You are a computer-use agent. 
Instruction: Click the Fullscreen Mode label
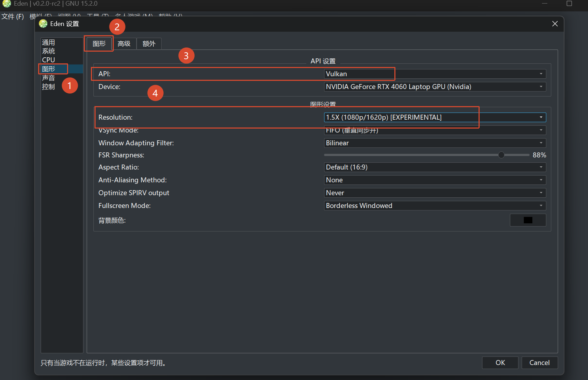pos(124,205)
